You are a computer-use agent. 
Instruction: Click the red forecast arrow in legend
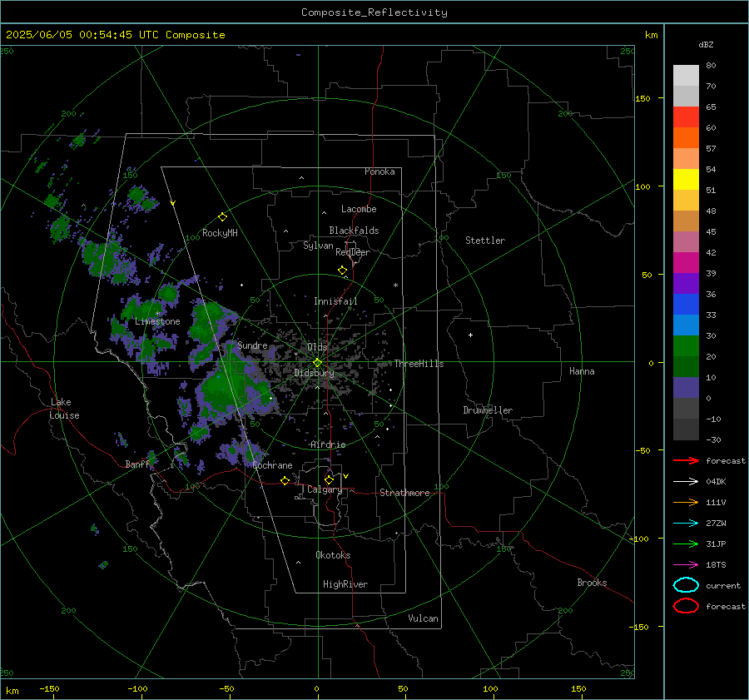point(686,460)
